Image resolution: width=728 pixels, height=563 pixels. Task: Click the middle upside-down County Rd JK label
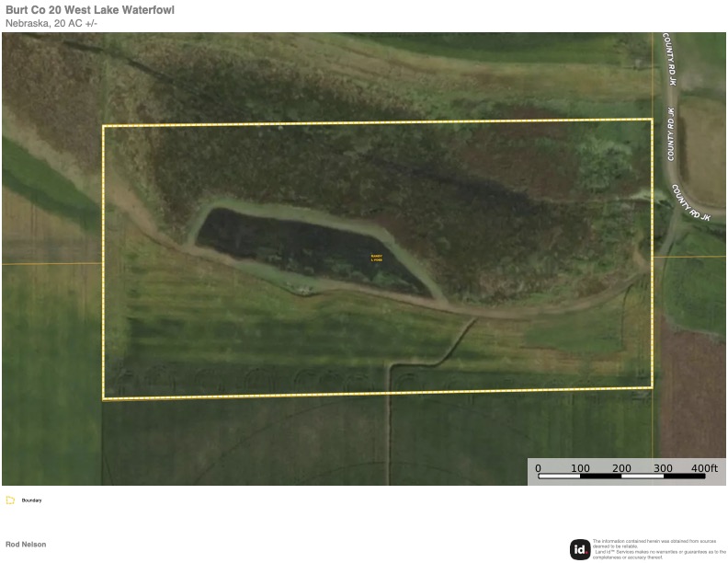point(671,134)
